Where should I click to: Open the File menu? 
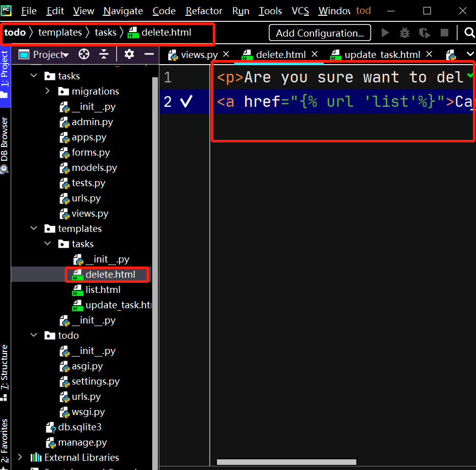[29, 11]
